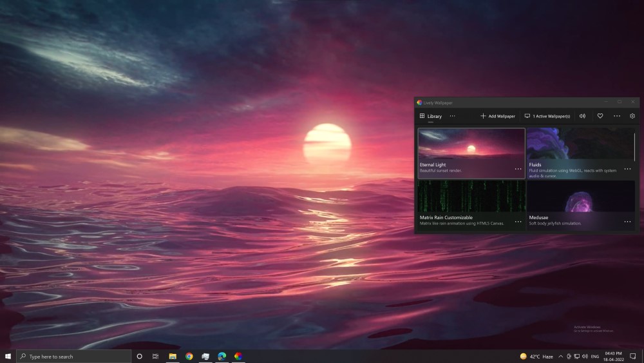Image resolution: width=644 pixels, height=363 pixels.
Task: Click the heart icon in Lively toolbar
Action: [600, 116]
